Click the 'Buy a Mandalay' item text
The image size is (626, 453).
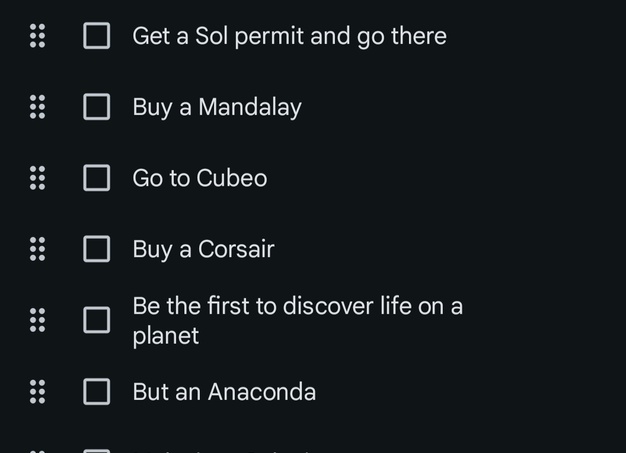217,107
